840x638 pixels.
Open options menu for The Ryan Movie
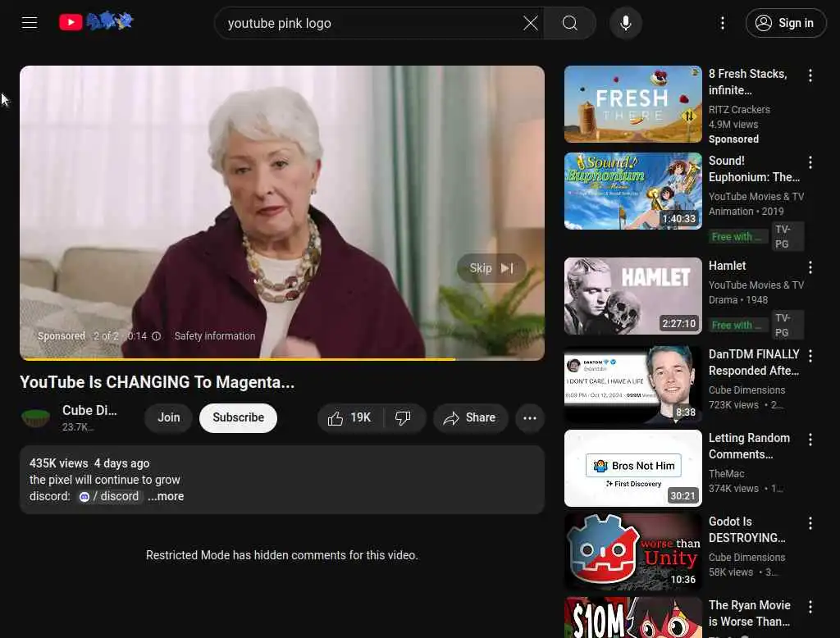810,607
